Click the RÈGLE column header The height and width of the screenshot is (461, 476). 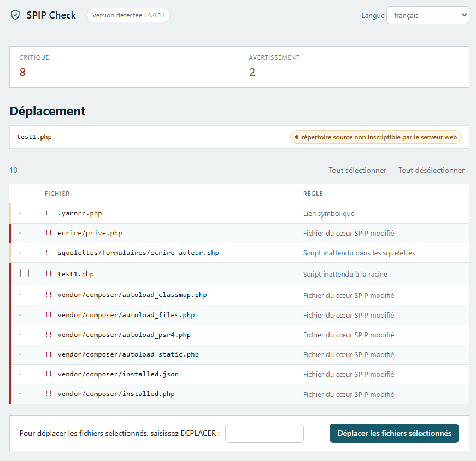[x=313, y=194]
